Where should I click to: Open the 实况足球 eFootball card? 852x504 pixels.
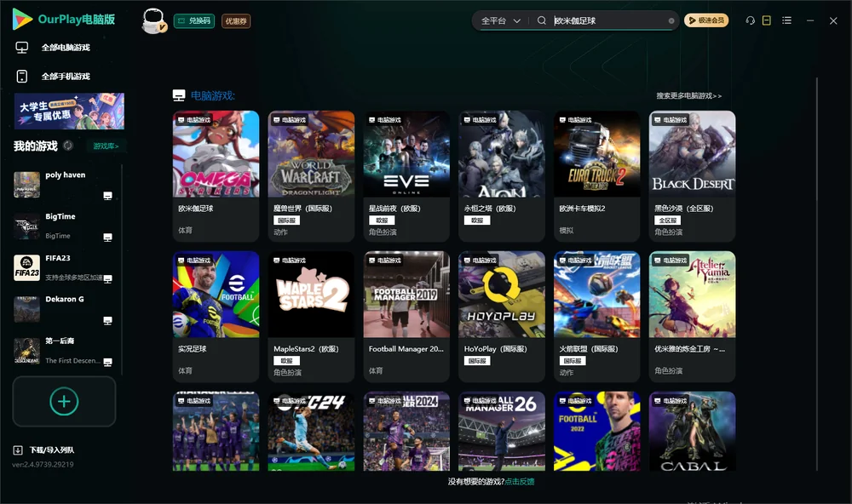[216, 316]
